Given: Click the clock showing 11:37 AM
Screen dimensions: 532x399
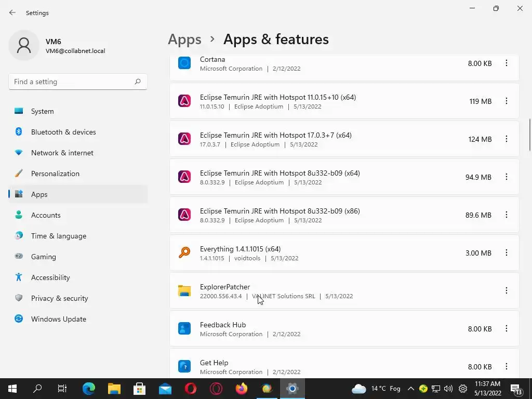Looking at the screenshot, I should tap(487, 389).
